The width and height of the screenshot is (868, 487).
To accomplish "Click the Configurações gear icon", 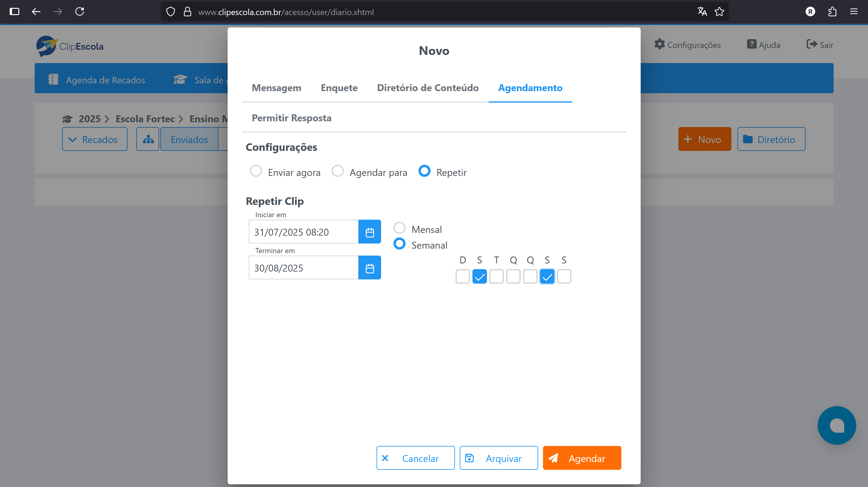I will click(659, 44).
